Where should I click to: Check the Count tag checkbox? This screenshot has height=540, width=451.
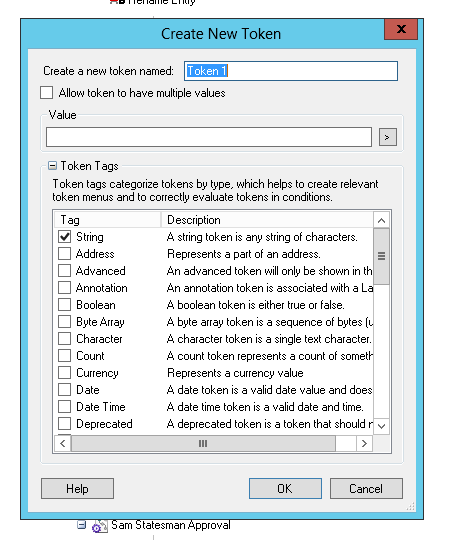pos(64,356)
